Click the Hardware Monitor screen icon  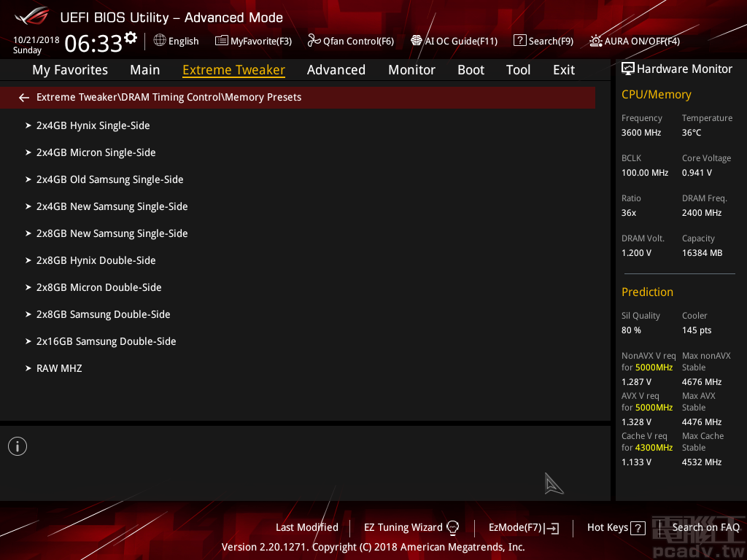coord(628,69)
